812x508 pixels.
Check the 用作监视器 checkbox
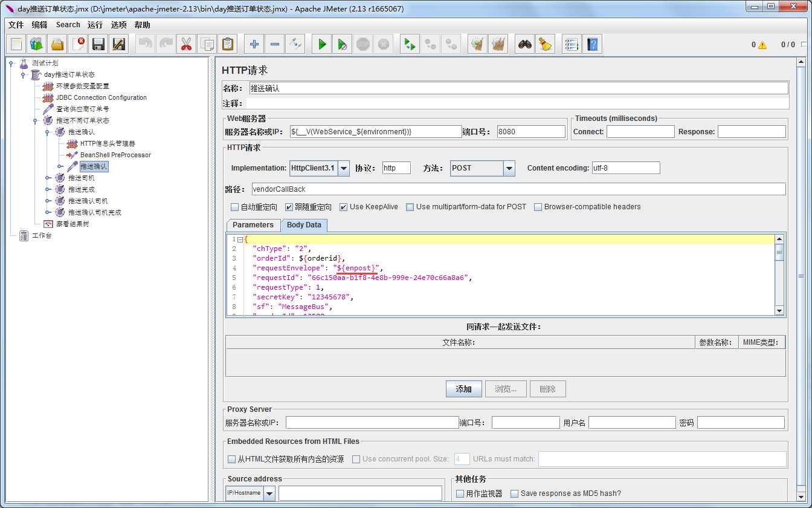[x=460, y=493]
